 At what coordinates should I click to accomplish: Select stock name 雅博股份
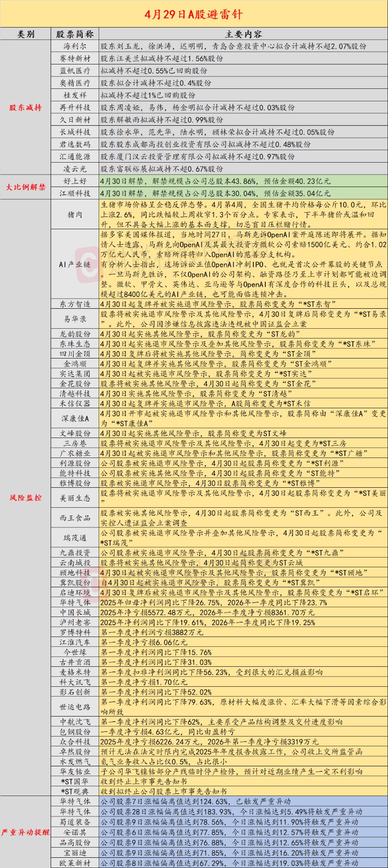point(75,483)
